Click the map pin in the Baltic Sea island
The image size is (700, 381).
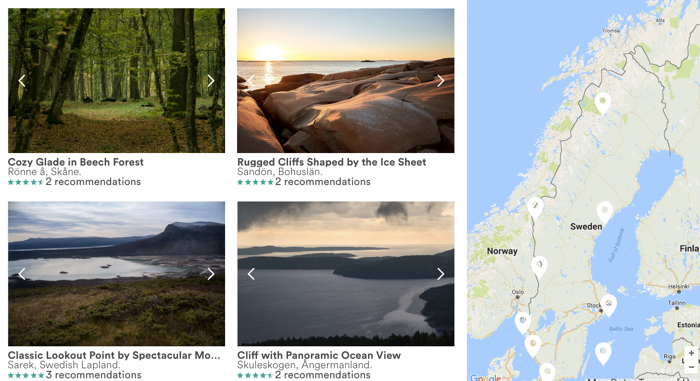(x=603, y=353)
